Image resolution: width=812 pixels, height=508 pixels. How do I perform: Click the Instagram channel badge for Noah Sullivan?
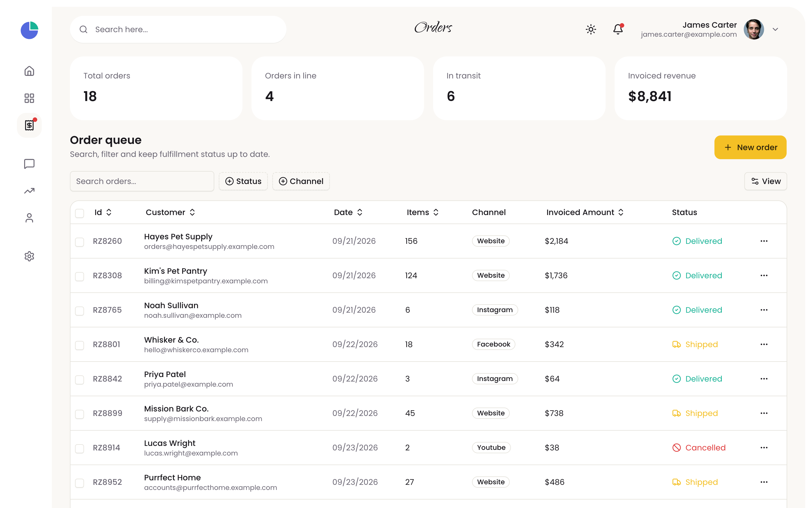[x=495, y=310]
